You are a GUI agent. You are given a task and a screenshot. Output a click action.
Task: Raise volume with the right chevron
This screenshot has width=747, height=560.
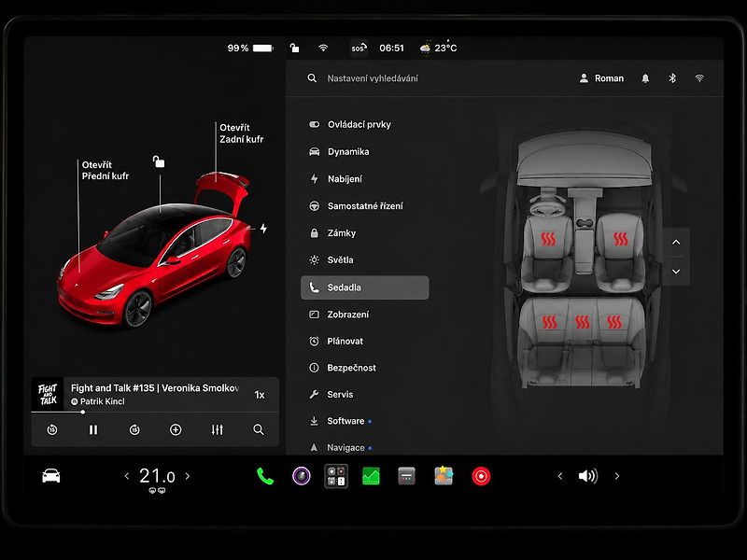tap(617, 476)
